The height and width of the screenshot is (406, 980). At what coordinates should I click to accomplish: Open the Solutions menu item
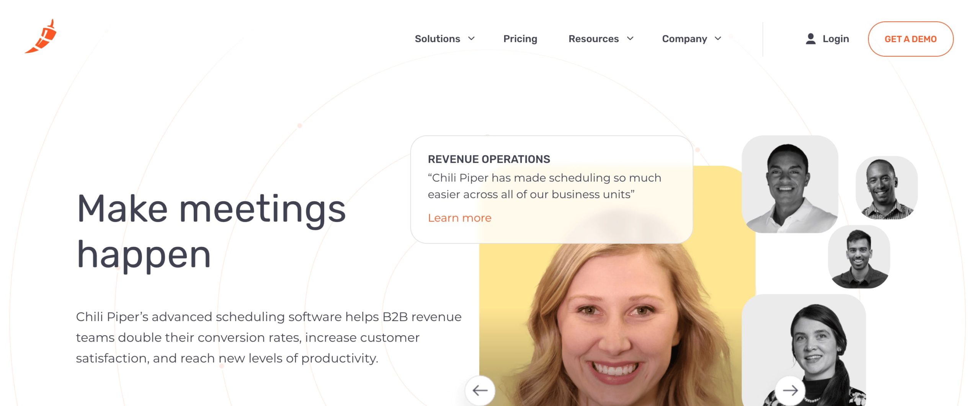coord(437,39)
